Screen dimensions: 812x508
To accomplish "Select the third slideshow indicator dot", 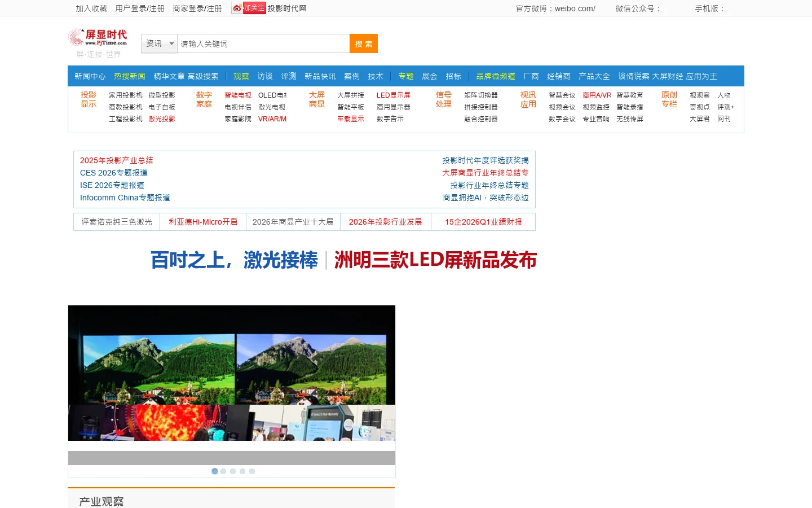I will [x=233, y=471].
